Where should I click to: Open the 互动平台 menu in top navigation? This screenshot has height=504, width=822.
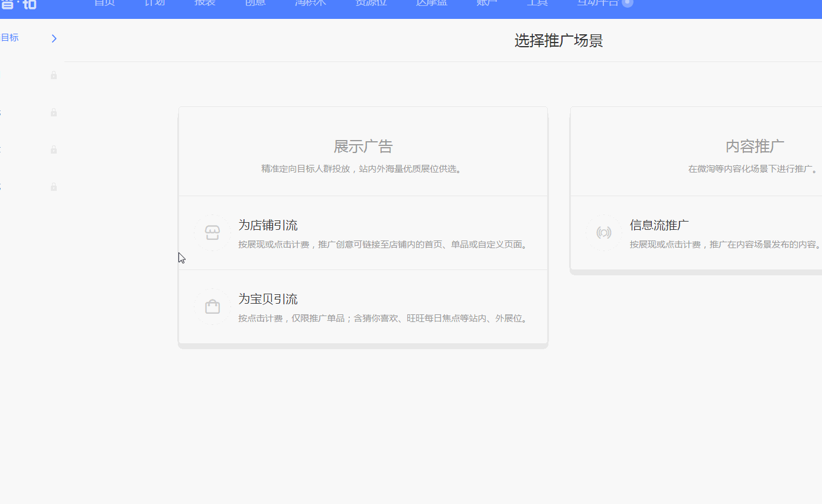point(598,3)
